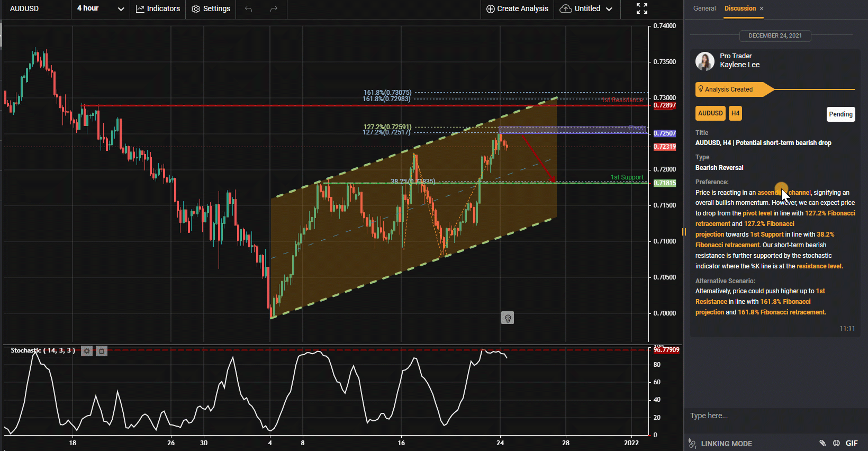Viewport: 868px width, 451px height.
Task: Click the AUDUSD symbol tag
Action: coord(710,113)
